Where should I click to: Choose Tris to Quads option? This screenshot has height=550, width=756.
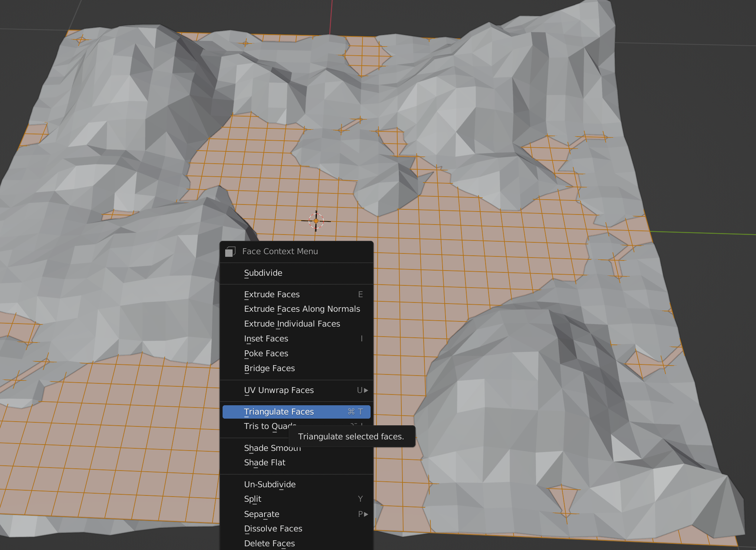pos(260,426)
